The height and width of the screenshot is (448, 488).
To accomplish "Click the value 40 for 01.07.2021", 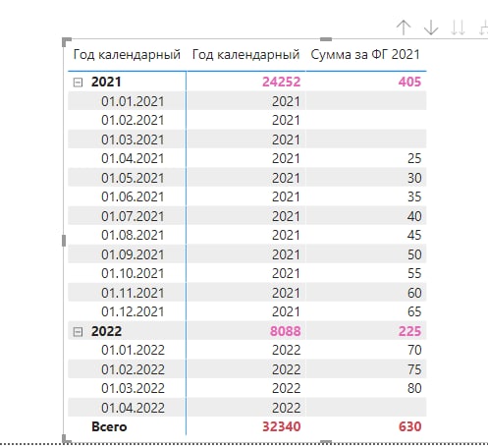I will [x=414, y=216].
